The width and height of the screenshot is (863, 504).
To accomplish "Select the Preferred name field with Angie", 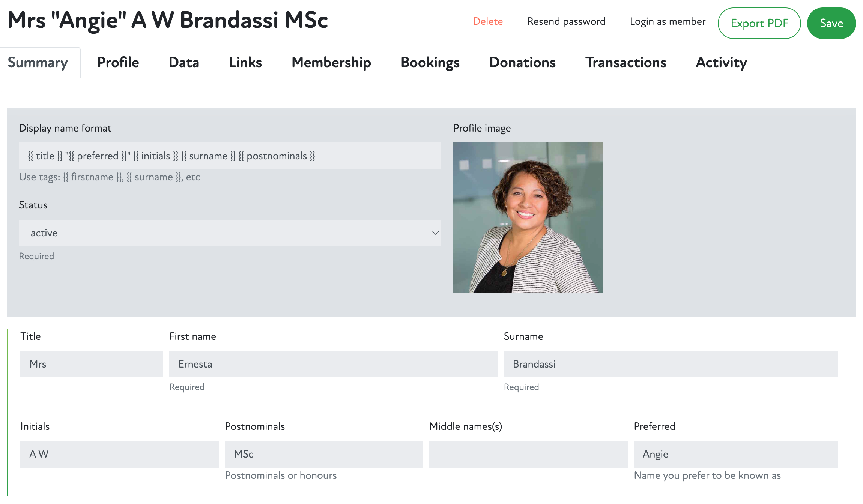I will point(735,454).
